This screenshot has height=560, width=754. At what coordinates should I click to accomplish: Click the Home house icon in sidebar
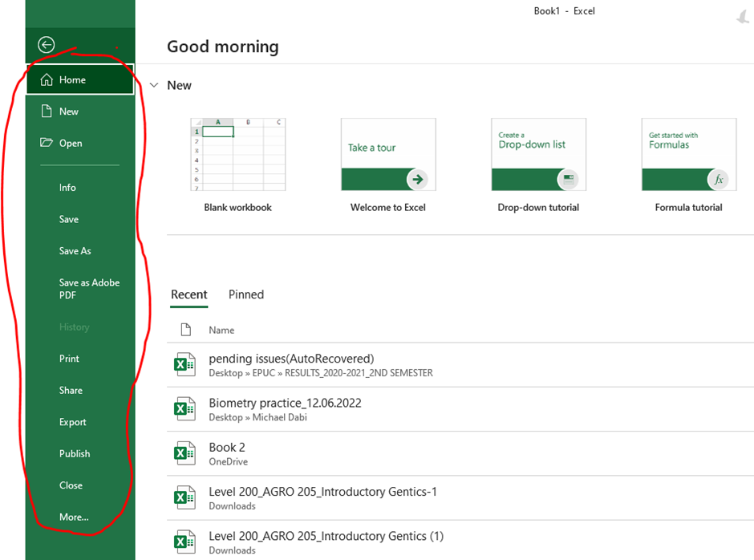[47, 79]
